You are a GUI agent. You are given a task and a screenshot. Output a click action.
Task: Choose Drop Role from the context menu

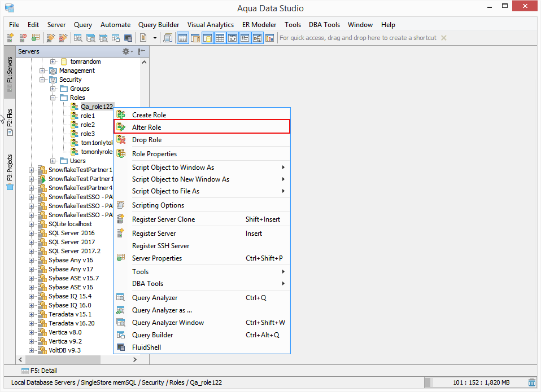click(202, 139)
